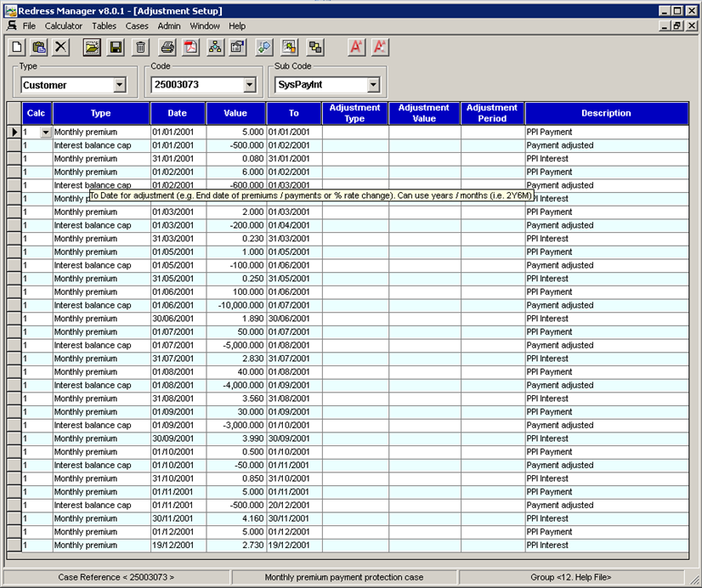Click the Monthly premium payment protection case status text

point(344,577)
